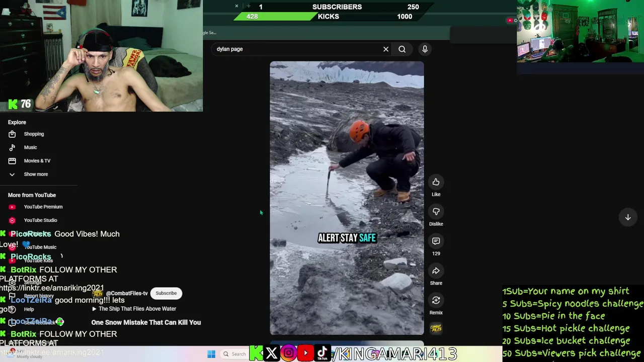Open the Remix option
This screenshot has height=362, width=644.
[x=436, y=301]
